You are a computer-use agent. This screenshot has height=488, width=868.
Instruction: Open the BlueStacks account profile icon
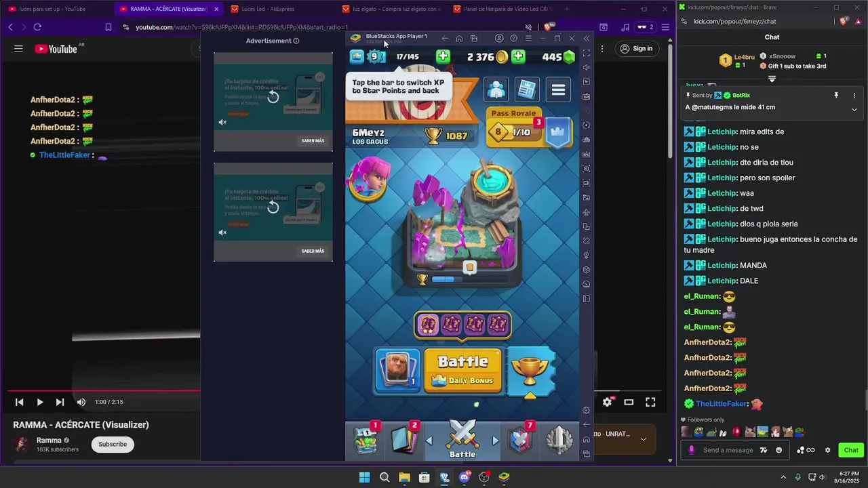click(x=499, y=39)
